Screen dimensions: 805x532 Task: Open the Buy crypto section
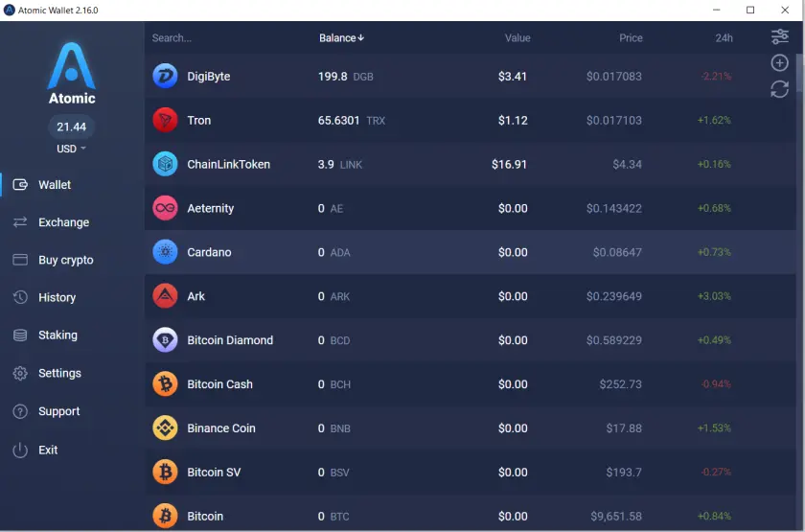53,260
